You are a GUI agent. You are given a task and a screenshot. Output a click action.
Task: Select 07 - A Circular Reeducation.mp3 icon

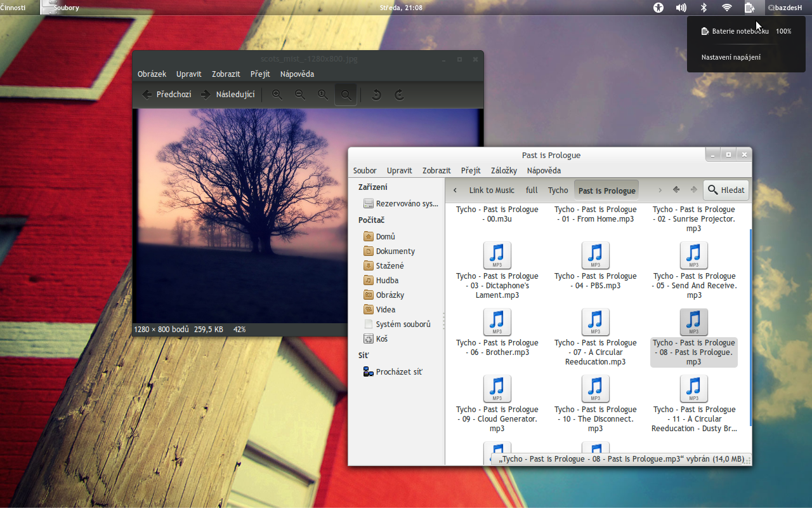pos(595,322)
